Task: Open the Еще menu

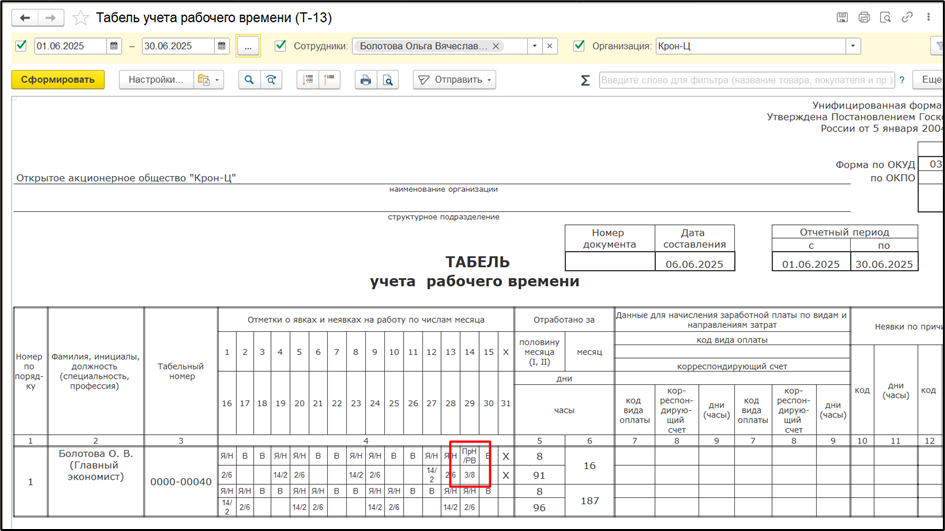Action: [930, 80]
